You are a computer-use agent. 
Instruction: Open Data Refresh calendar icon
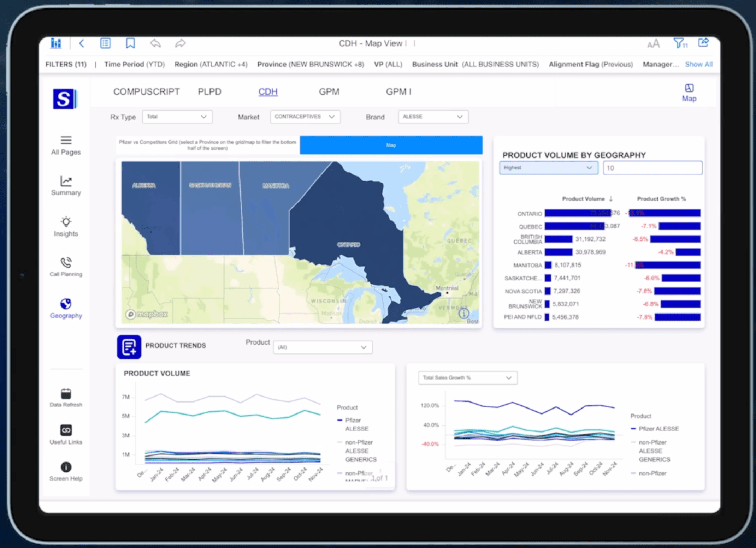pos(66,398)
